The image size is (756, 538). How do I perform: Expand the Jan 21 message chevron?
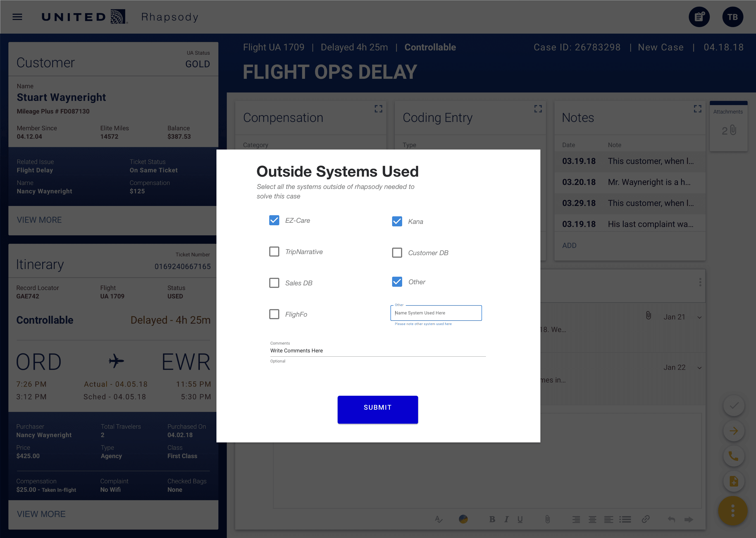(x=699, y=317)
